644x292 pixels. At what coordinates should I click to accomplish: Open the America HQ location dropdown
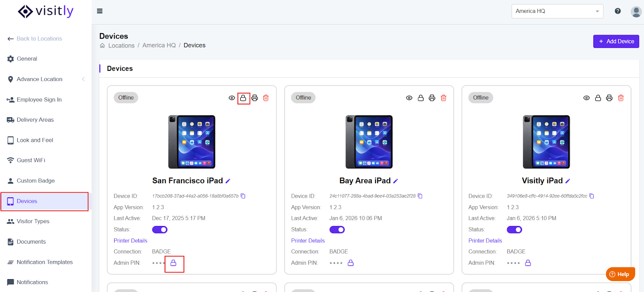[557, 11]
